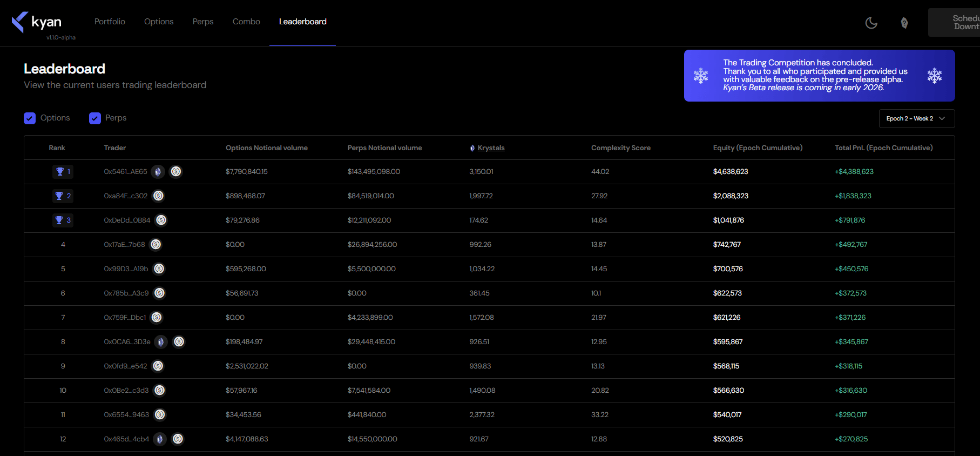Open help via the question-mark gem icon
980x456 pixels.
coord(904,23)
